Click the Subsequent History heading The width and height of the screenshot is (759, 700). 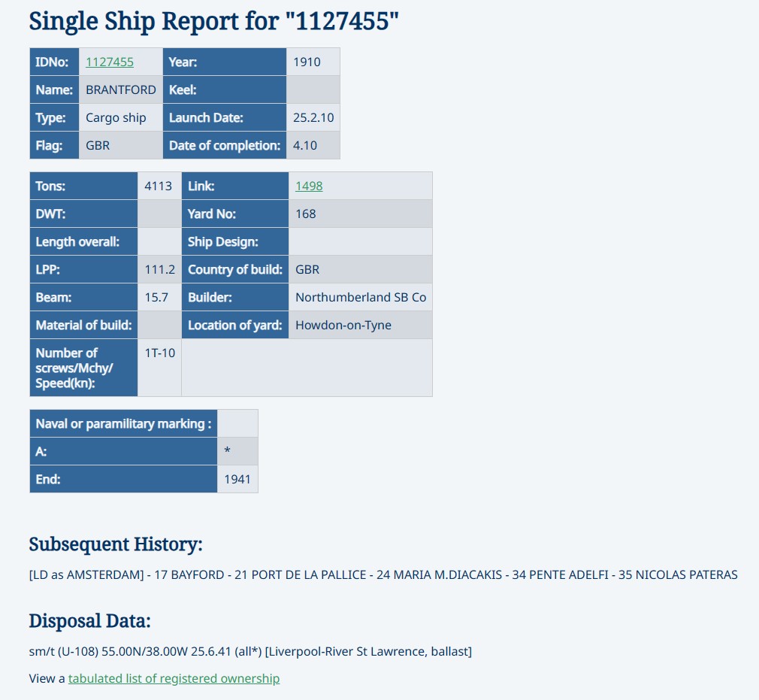116,544
